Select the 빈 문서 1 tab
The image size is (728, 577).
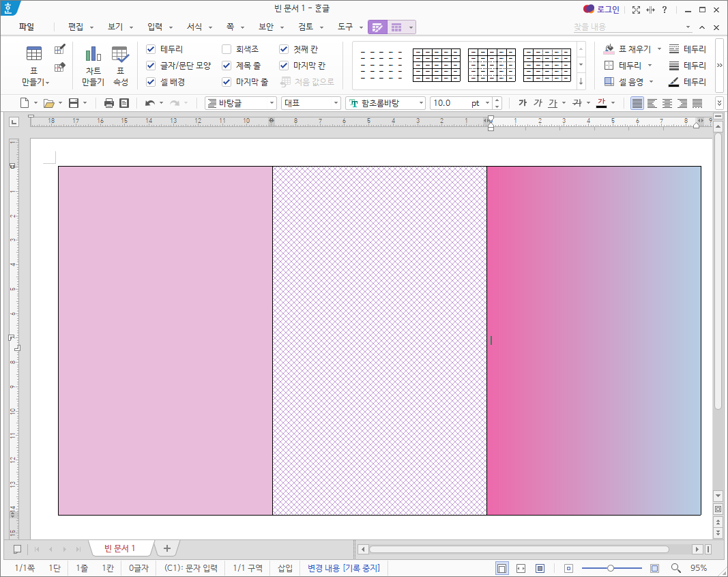tap(119, 548)
